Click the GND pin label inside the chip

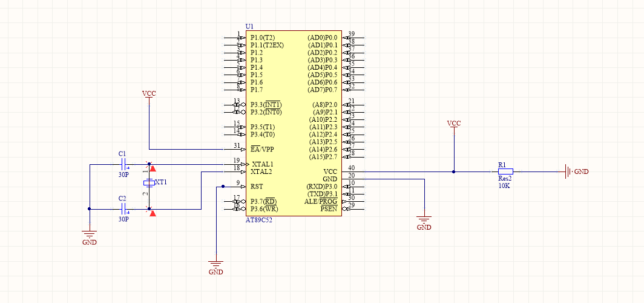point(330,179)
